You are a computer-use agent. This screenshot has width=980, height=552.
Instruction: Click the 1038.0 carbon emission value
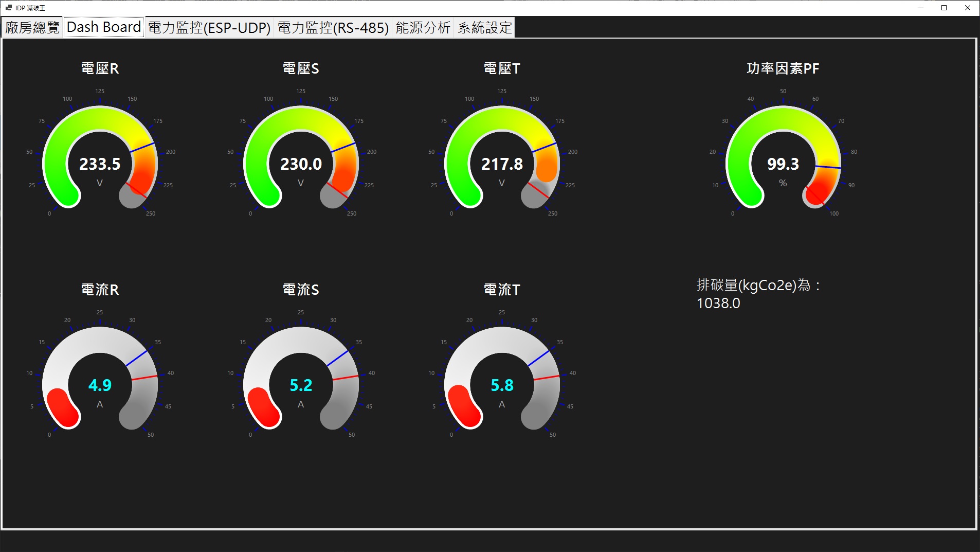(718, 304)
